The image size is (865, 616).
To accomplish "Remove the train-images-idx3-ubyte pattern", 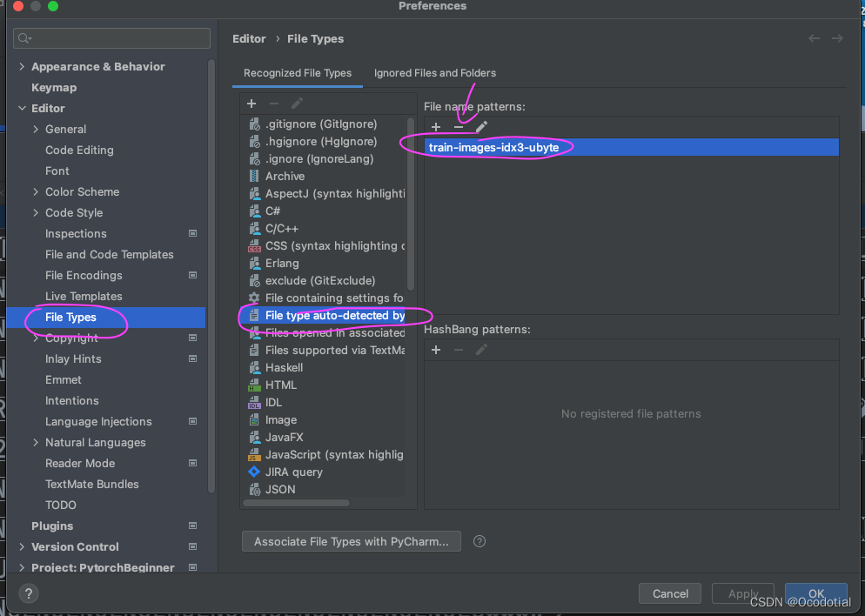I will point(459,127).
